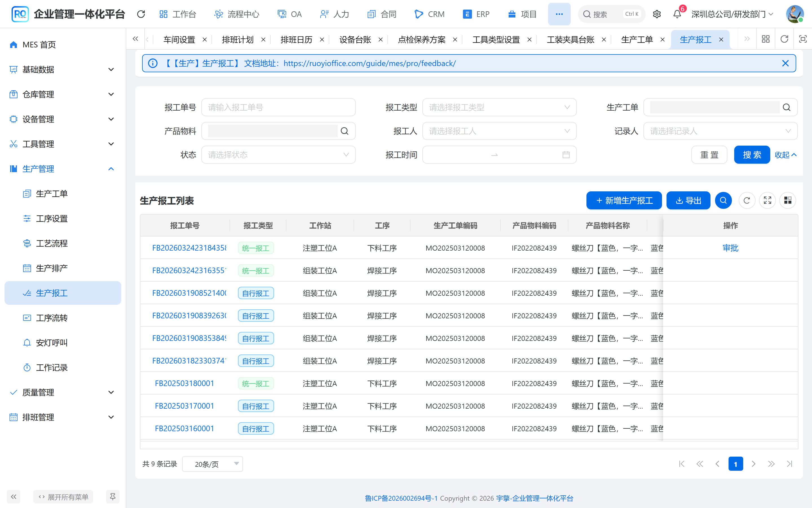Open column settings grid icon
Screen dimensions: 812x508
point(788,201)
